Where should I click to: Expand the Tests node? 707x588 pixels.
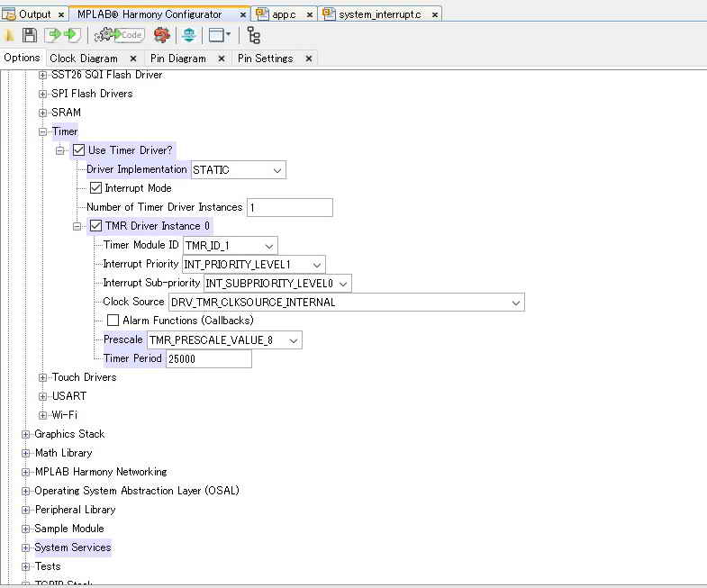tap(26, 567)
